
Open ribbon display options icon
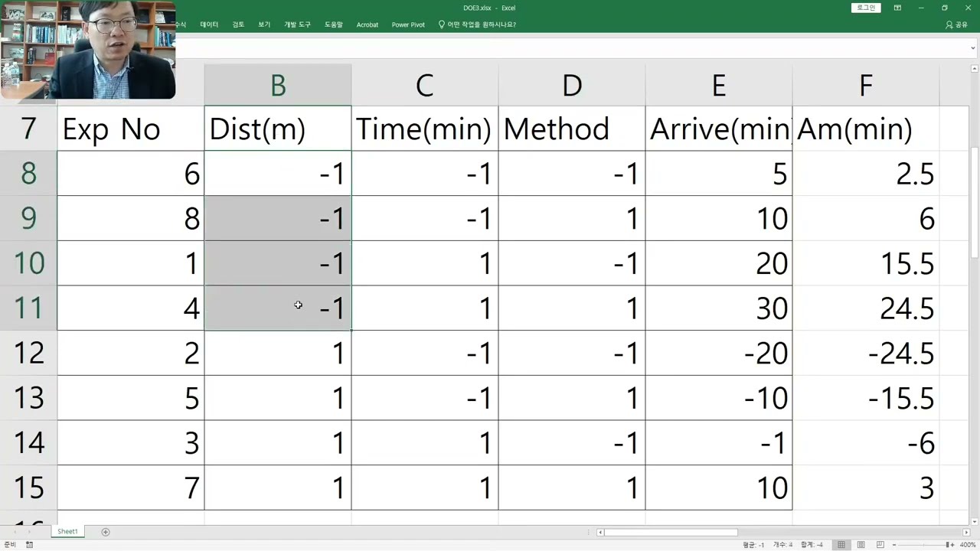click(897, 8)
